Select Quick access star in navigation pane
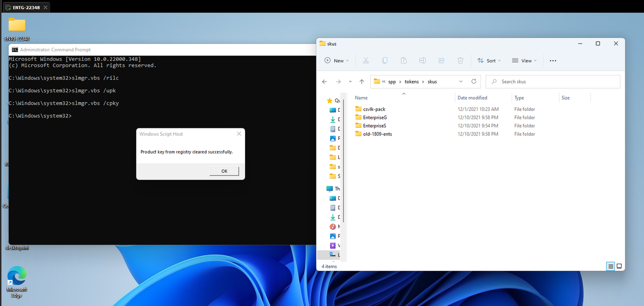The width and height of the screenshot is (644, 306). [330, 101]
